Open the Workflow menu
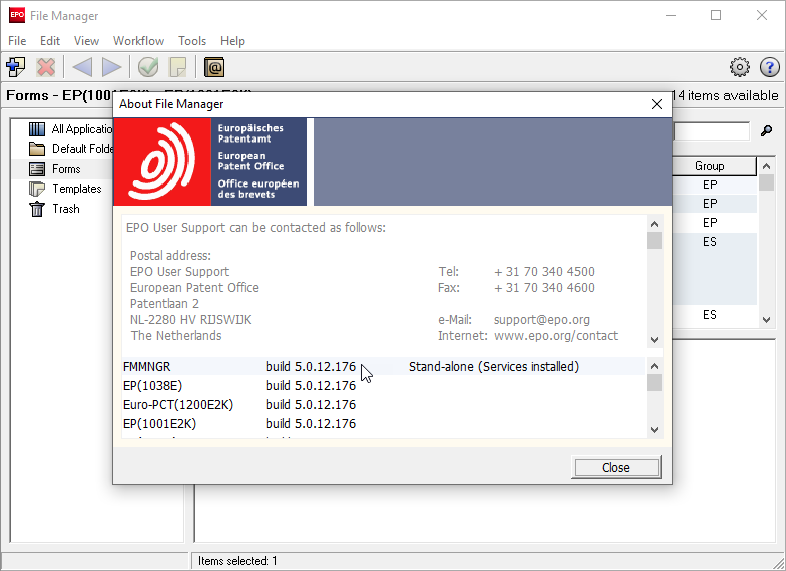The width and height of the screenshot is (786, 571). 138,41
